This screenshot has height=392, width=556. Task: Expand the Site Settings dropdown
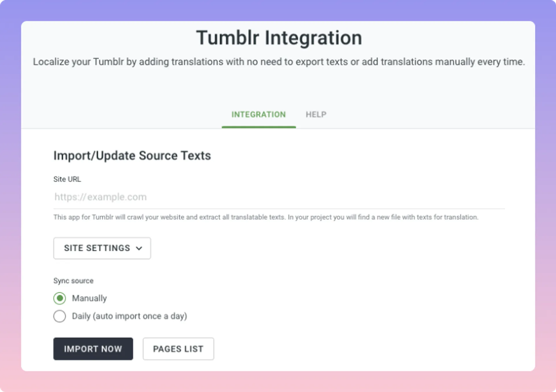102,248
